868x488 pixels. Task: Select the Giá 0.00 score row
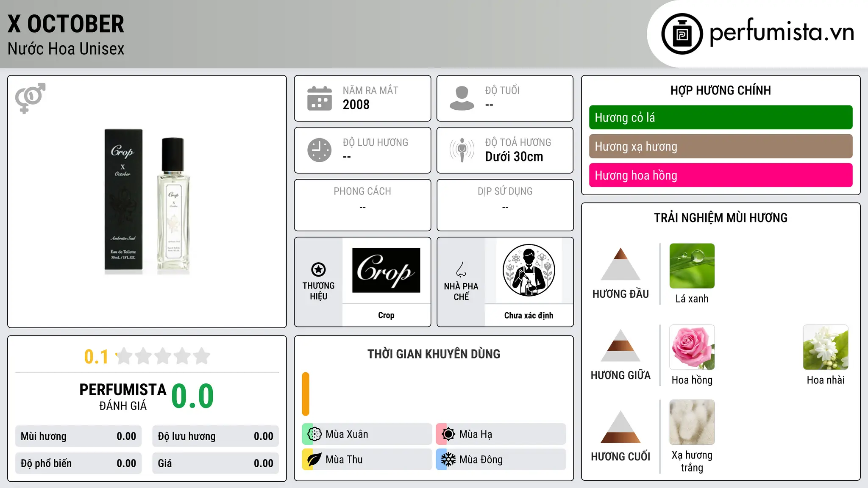tap(216, 463)
